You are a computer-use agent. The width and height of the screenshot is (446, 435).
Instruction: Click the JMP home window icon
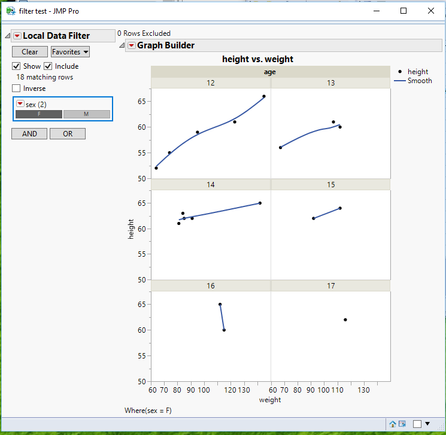point(393,424)
